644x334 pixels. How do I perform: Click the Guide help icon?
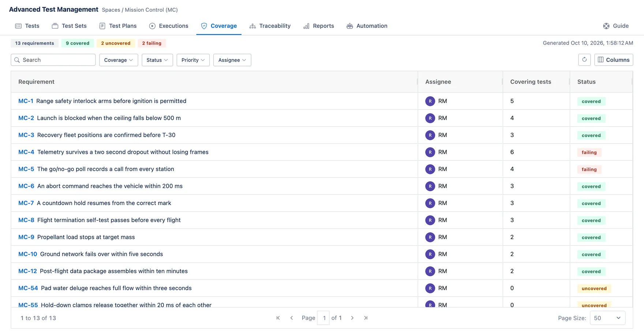606,26
